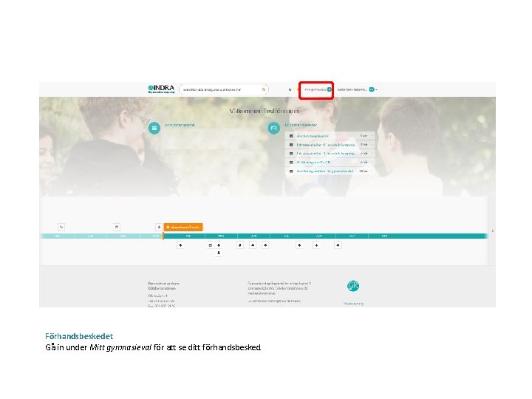Click the round GR logo in the footer
This screenshot has width=532, height=399.
point(353,286)
